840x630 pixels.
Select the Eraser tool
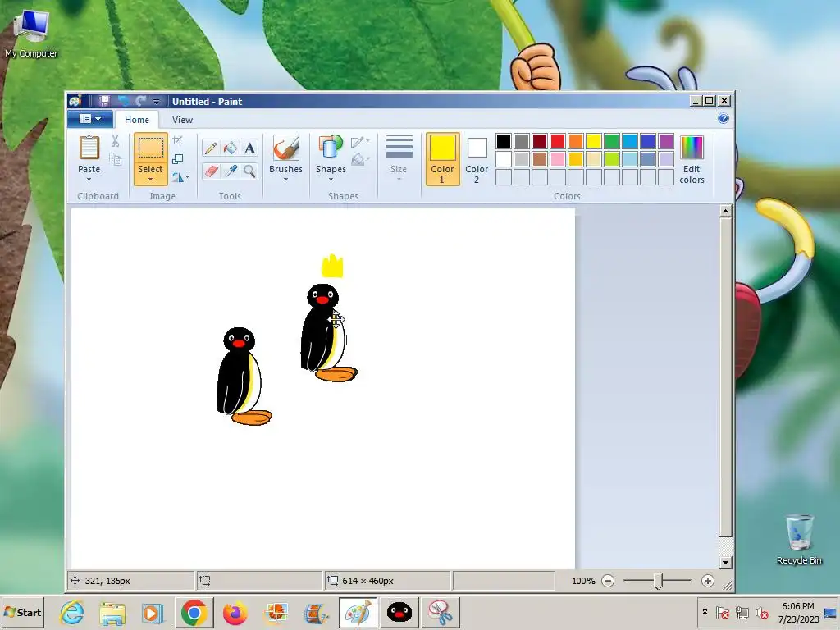tap(211, 171)
